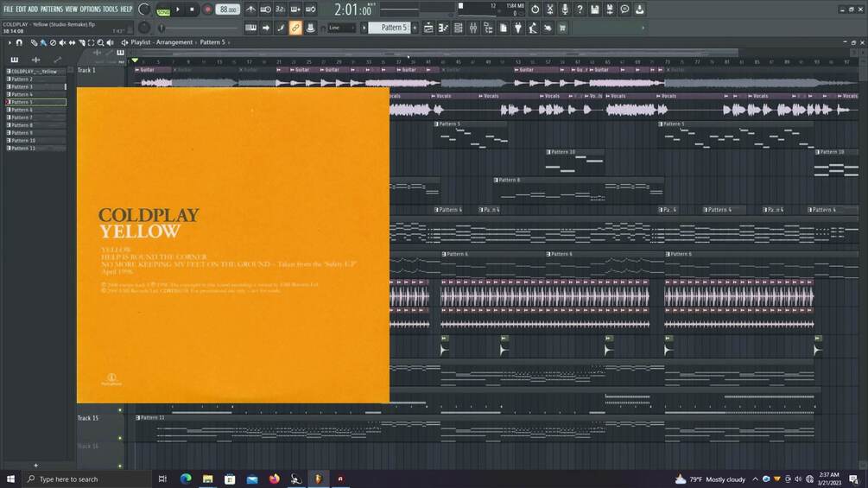868x488 pixels.
Task: Open the VIEW menu
Action: click(72, 10)
